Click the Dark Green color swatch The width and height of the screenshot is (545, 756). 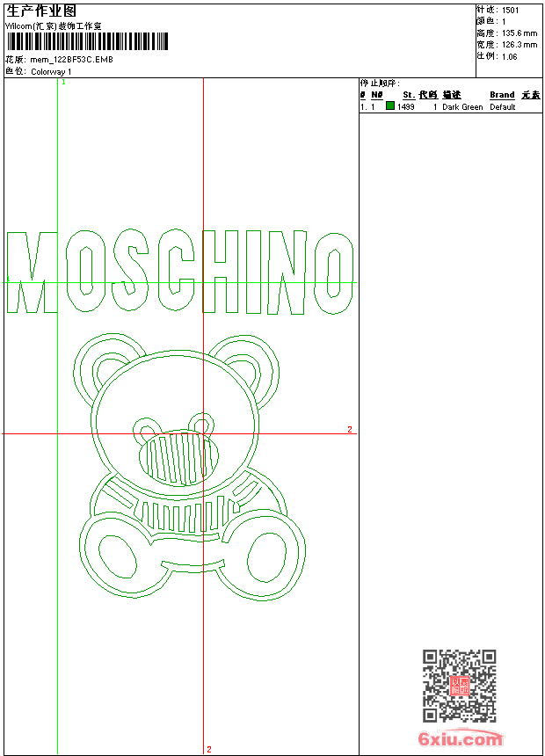390,106
